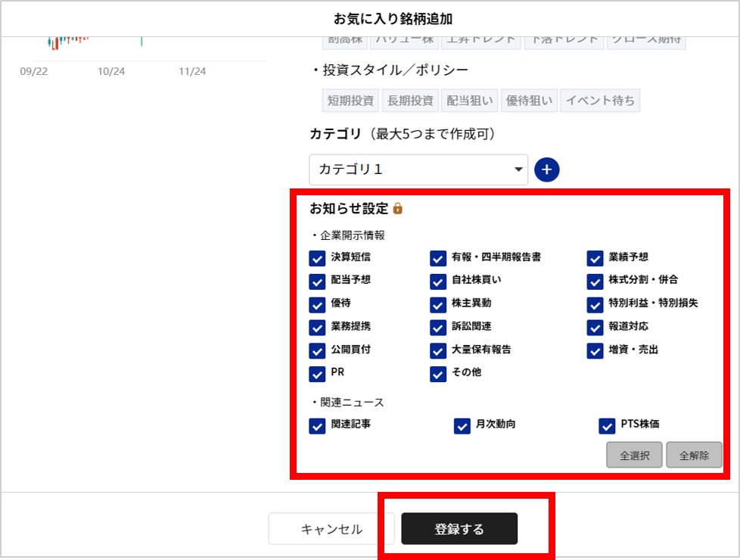This screenshot has width=740, height=560.
Task: Toggle the 自社株買い checkbox
Action: [x=438, y=281]
